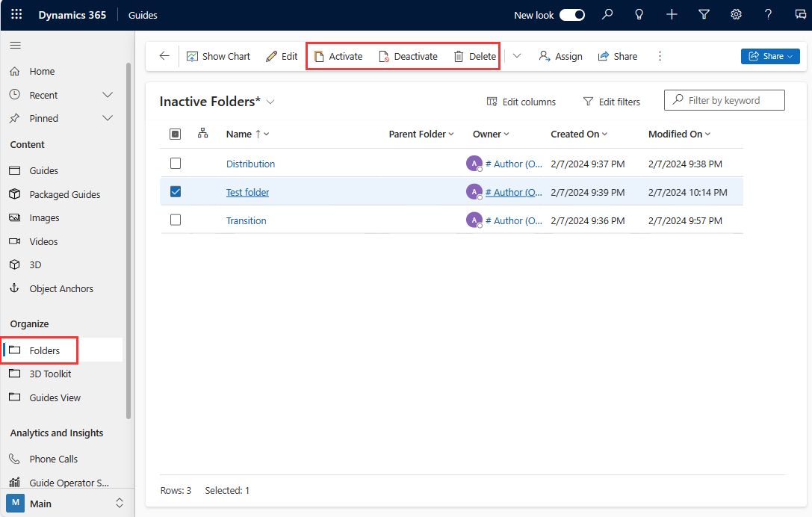This screenshot has width=812, height=517.
Task: Click the blue Share button
Action: [770, 55]
